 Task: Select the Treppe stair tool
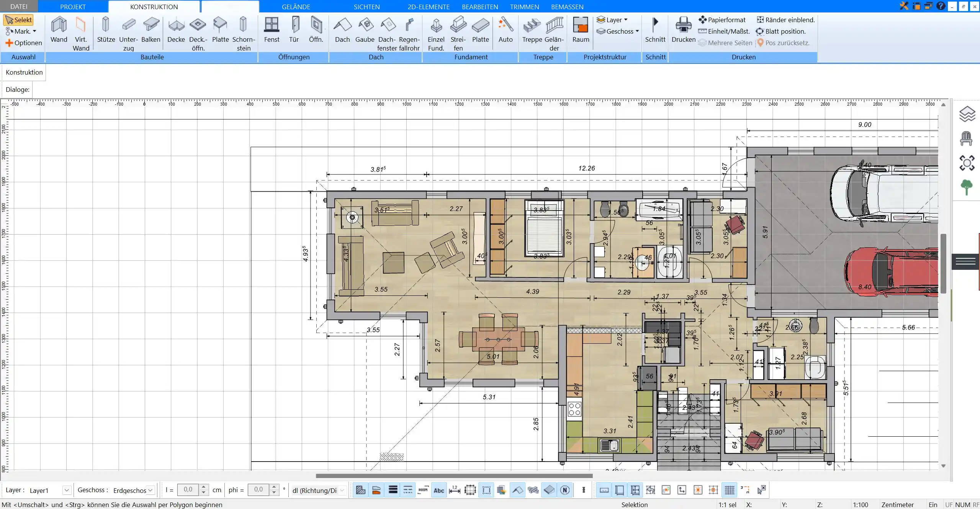pyautogui.click(x=532, y=30)
